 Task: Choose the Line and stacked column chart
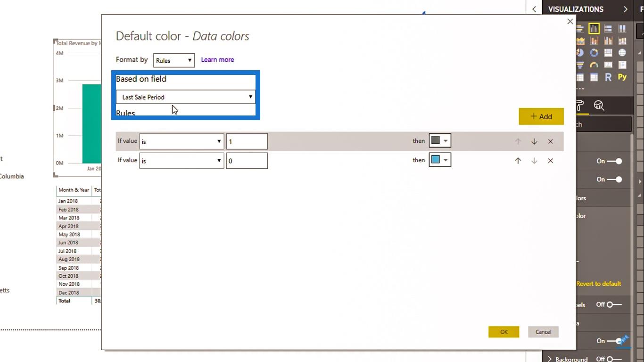[x=594, y=41]
